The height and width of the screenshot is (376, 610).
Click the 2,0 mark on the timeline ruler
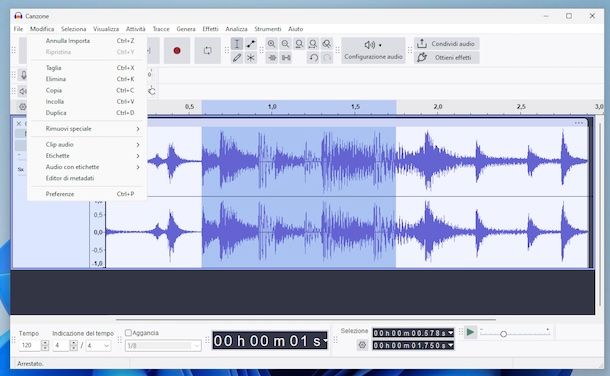(438, 106)
